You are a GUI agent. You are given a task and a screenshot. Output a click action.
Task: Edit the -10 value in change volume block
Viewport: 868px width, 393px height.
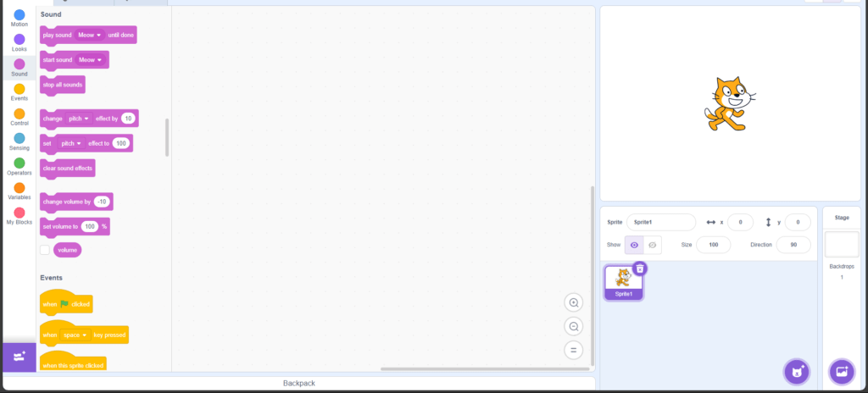(102, 202)
